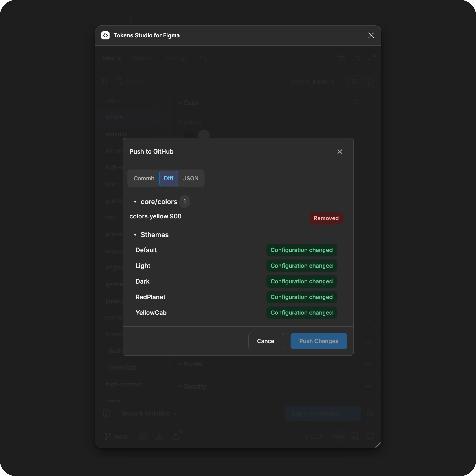Viewport: 476px width, 476px height.
Task: Close the Push to GitHub dialog
Action: point(340,152)
